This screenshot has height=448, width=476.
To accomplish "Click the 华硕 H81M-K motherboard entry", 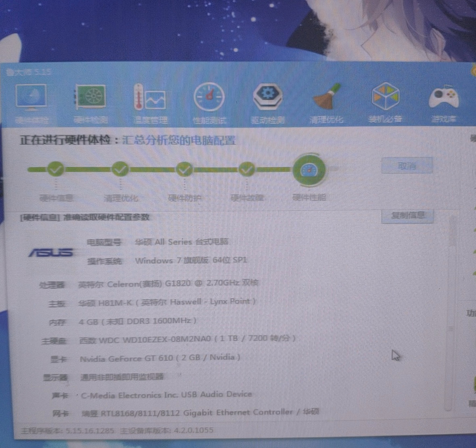I will (167, 302).
